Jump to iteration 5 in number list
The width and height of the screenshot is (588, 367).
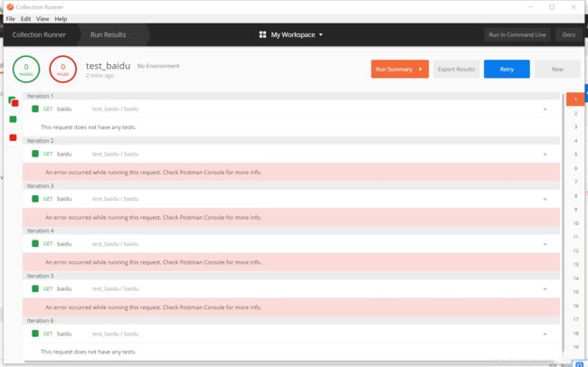point(575,154)
